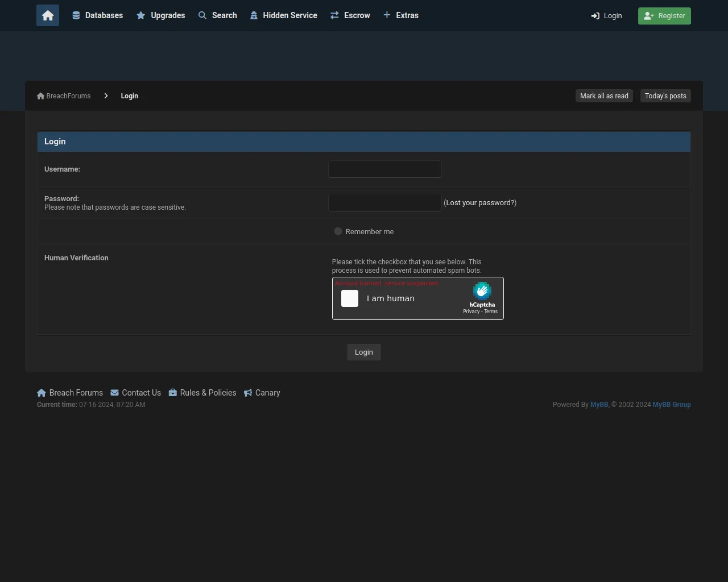Click the footer home icon beside Breach Forums

(x=42, y=393)
